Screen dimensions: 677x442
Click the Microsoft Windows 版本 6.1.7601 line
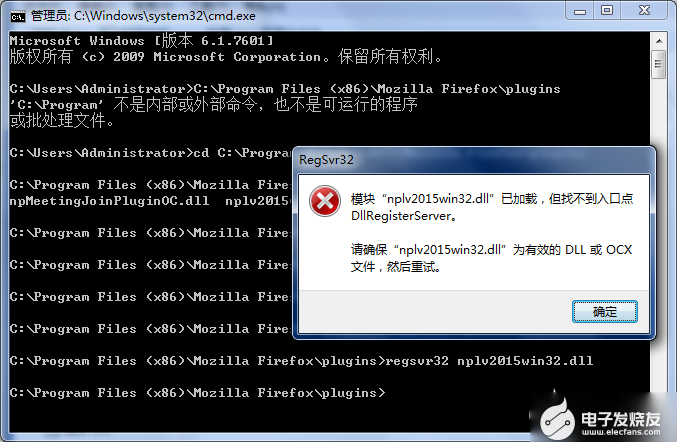(141, 41)
